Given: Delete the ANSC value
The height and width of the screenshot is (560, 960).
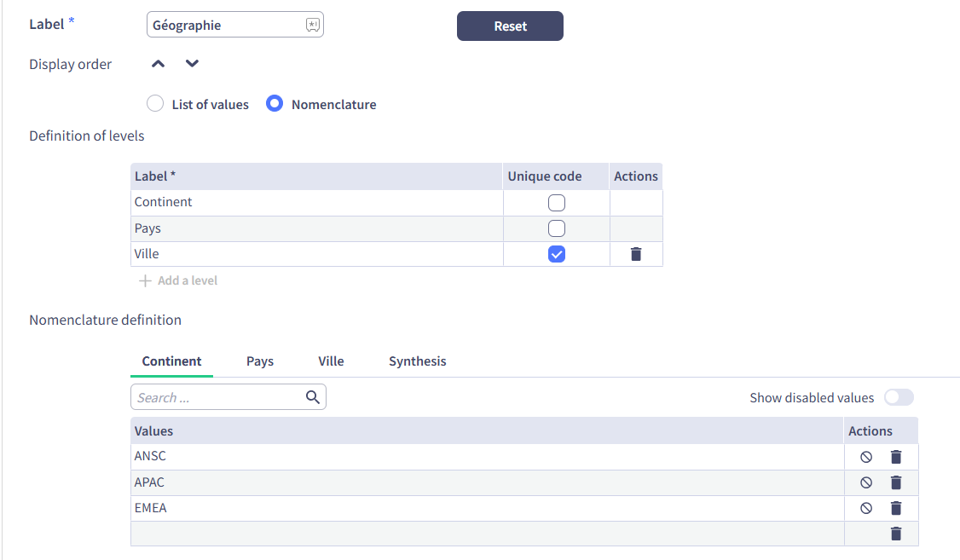Looking at the screenshot, I should coord(895,457).
